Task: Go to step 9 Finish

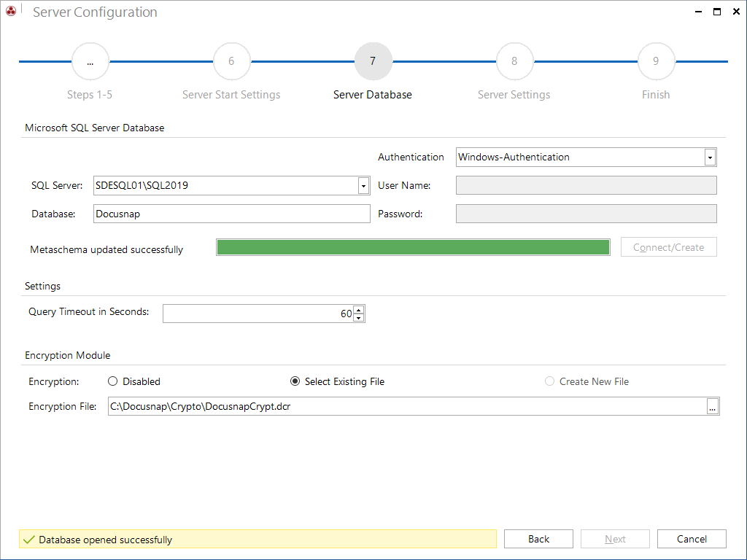Action: [656, 61]
